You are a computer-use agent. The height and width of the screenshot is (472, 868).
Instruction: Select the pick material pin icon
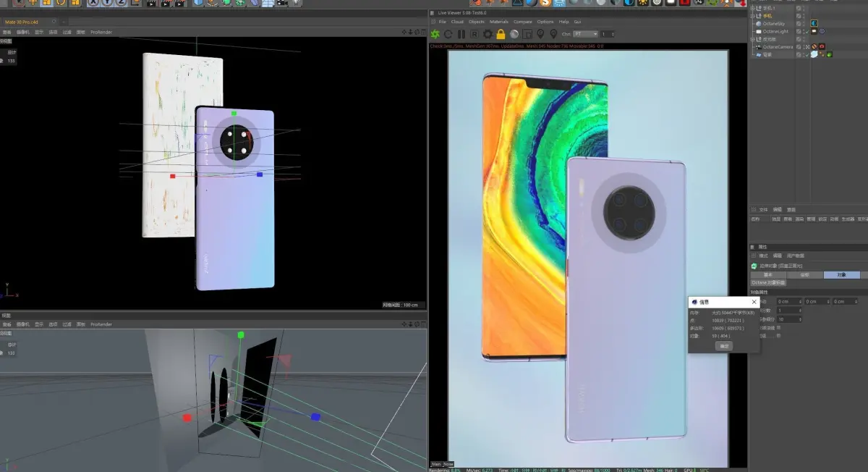tap(553, 34)
